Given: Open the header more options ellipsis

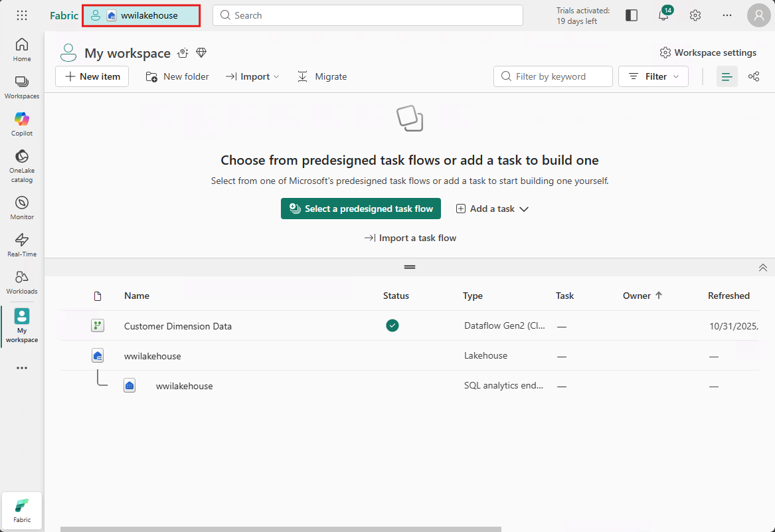Looking at the screenshot, I should point(727,15).
